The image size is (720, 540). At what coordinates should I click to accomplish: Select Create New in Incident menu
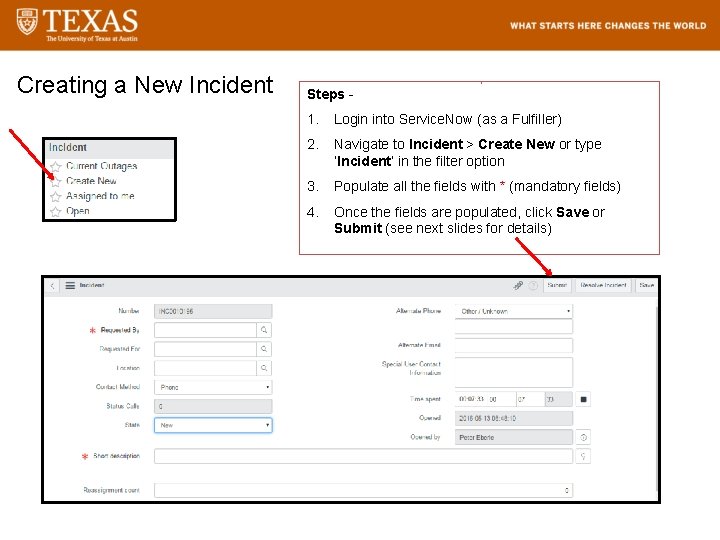91,181
